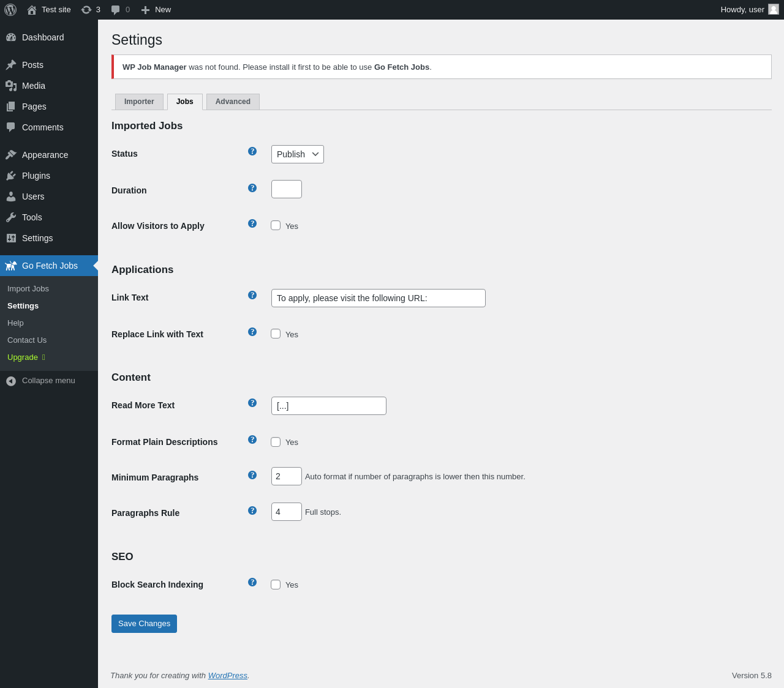The image size is (784, 688).
Task: Click the Appearance paintbrush icon
Action: click(11, 155)
